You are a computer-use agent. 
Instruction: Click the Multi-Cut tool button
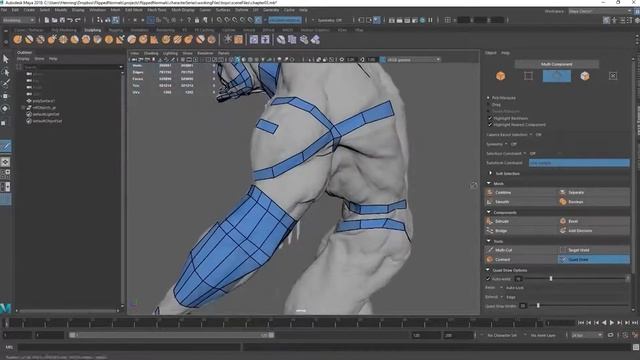(521, 250)
